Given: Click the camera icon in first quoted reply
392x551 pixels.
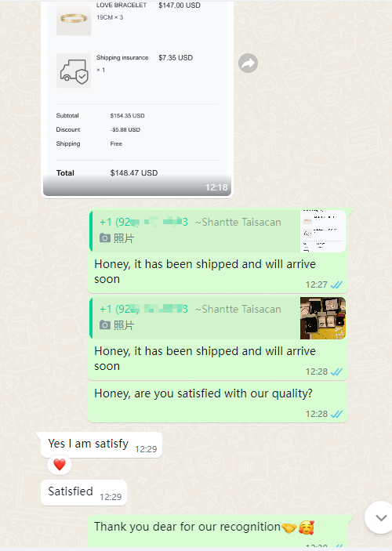Looking at the screenshot, I should pyautogui.click(x=105, y=238).
